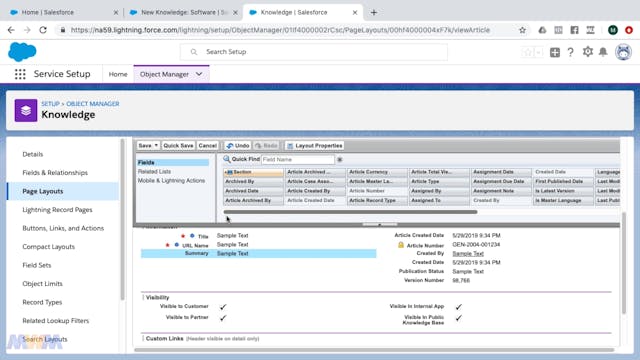This screenshot has width=640, height=360.
Task: Switch to the Home setup tab
Action: pos(118,74)
